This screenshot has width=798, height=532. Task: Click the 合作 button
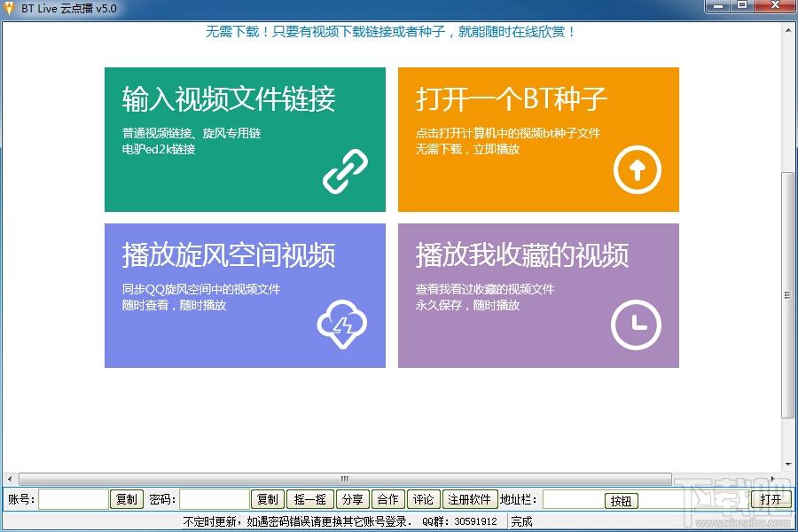point(387,499)
